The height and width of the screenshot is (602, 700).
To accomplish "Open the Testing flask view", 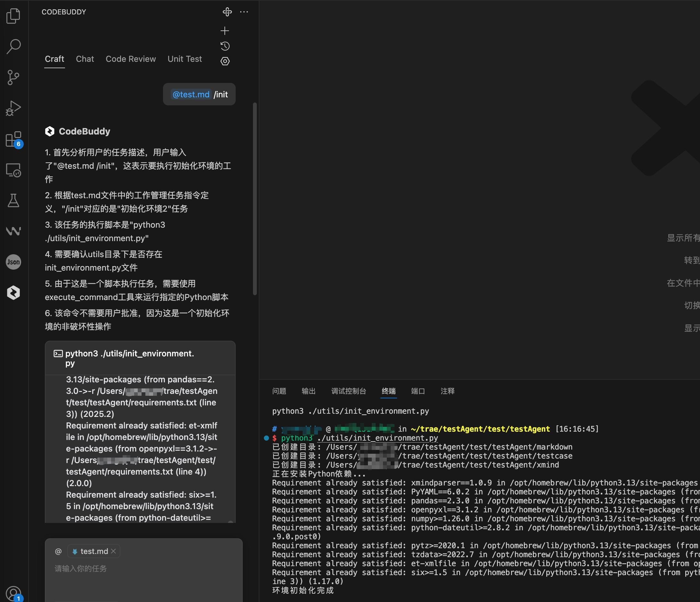I will pos(13,201).
